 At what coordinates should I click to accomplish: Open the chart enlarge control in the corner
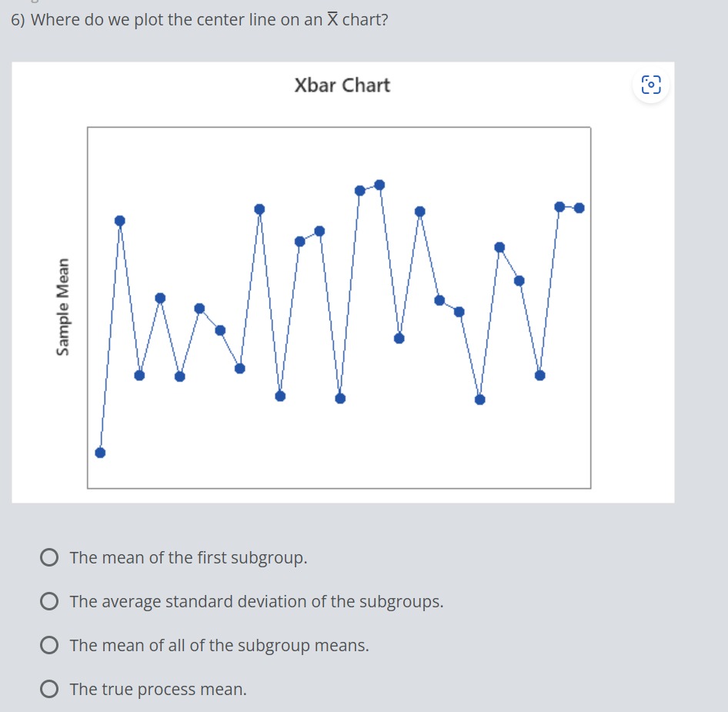(651, 85)
